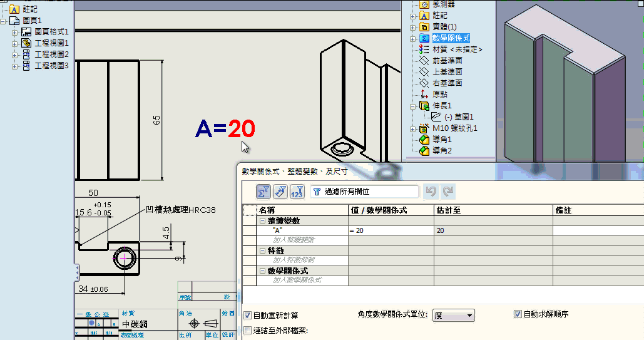Screen dimensions: 644x340
Task: Click the 加入整體變數 placeholder cell
Action: (x=302, y=240)
